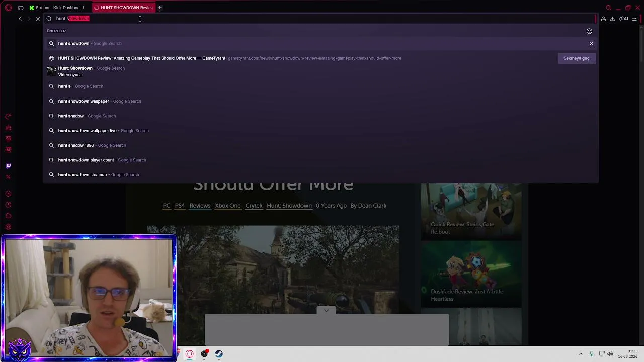Choose 'Hunt: Showdown' Video oyunu suggestion
Image resolution: width=644 pixels, height=362 pixels.
pos(320,71)
